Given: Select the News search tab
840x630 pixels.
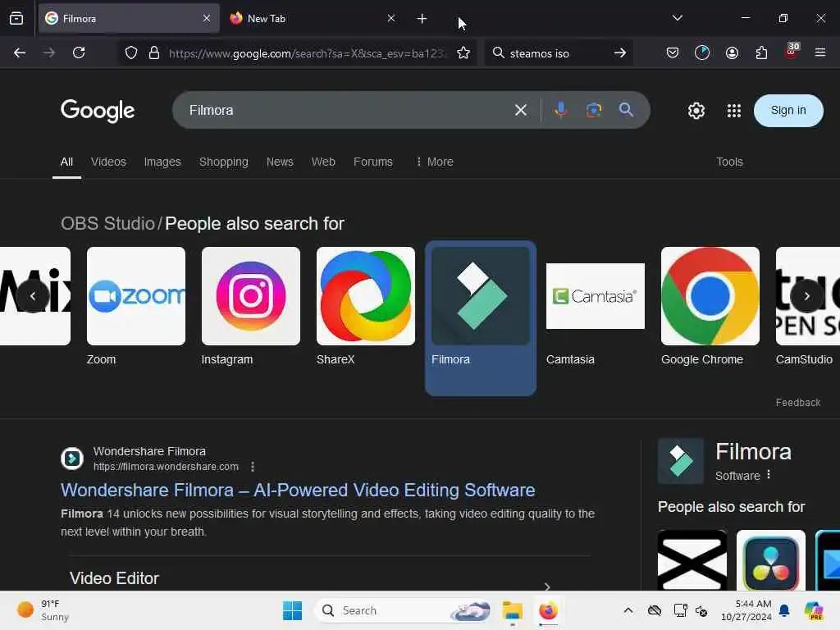Looking at the screenshot, I should [x=280, y=162].
